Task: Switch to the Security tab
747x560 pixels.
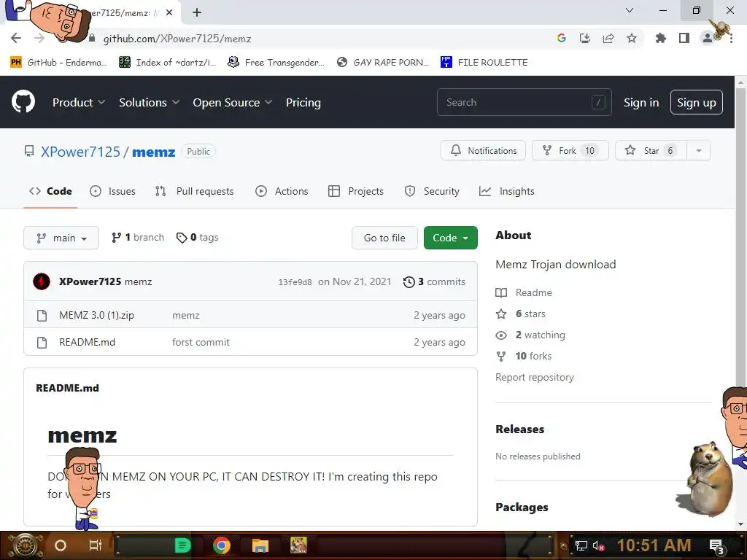Action: [432, 192]
